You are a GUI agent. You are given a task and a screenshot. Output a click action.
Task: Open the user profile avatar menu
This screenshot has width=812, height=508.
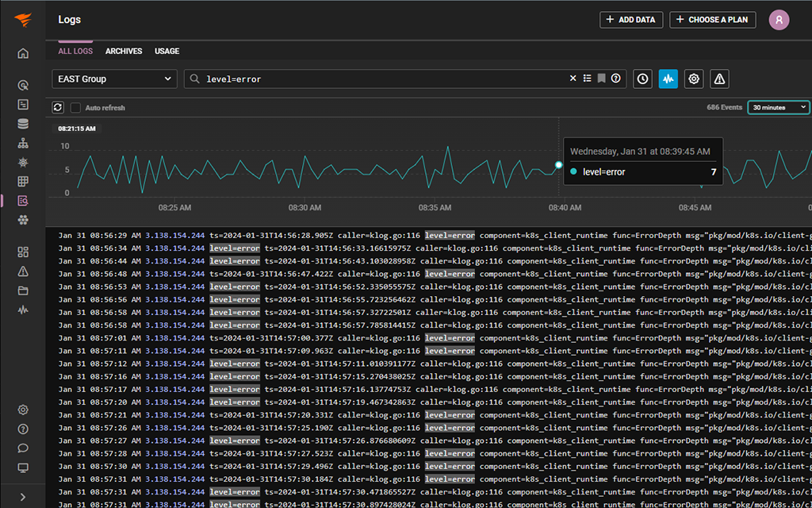(779, 19)
